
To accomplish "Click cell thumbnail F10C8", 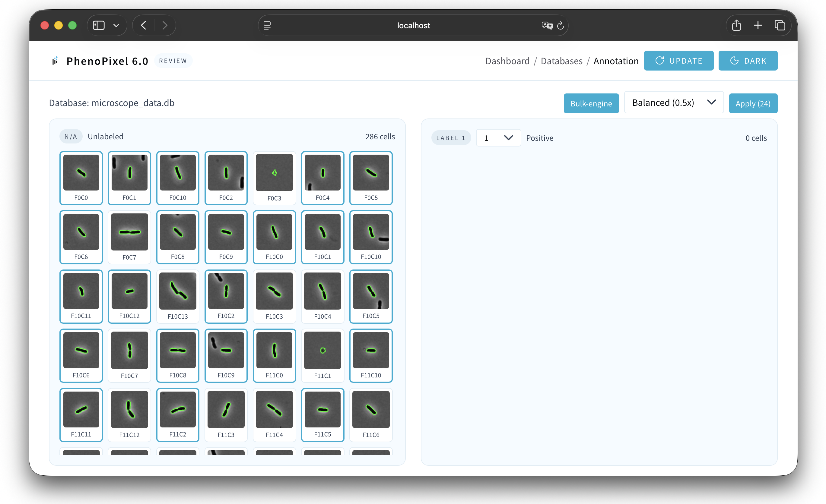I will click(x=178, y=350).
